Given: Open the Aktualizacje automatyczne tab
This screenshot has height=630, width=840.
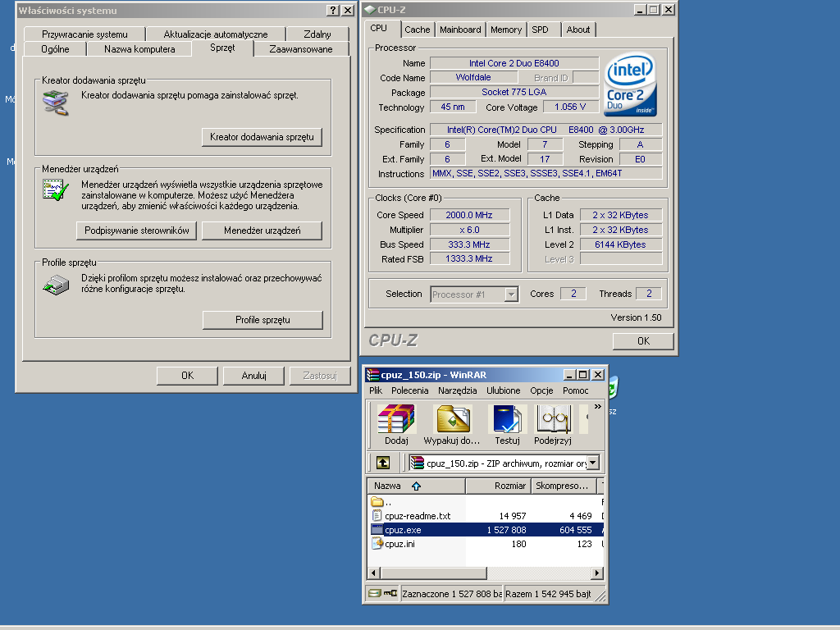Looking at the screenshot, I should tap(216, 34).
